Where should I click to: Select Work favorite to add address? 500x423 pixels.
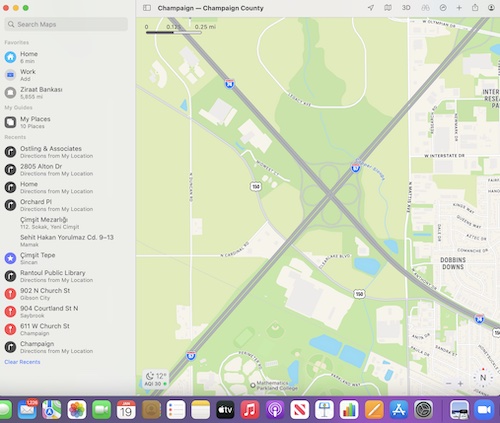pos(67,75)
